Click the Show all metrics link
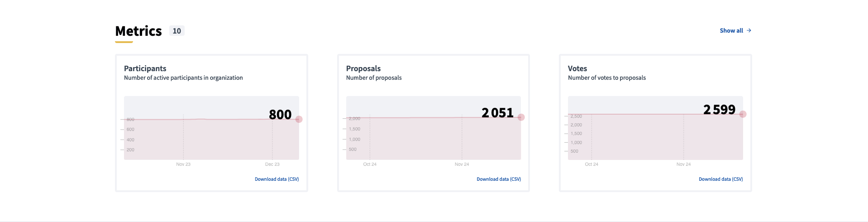 (731, 30)
